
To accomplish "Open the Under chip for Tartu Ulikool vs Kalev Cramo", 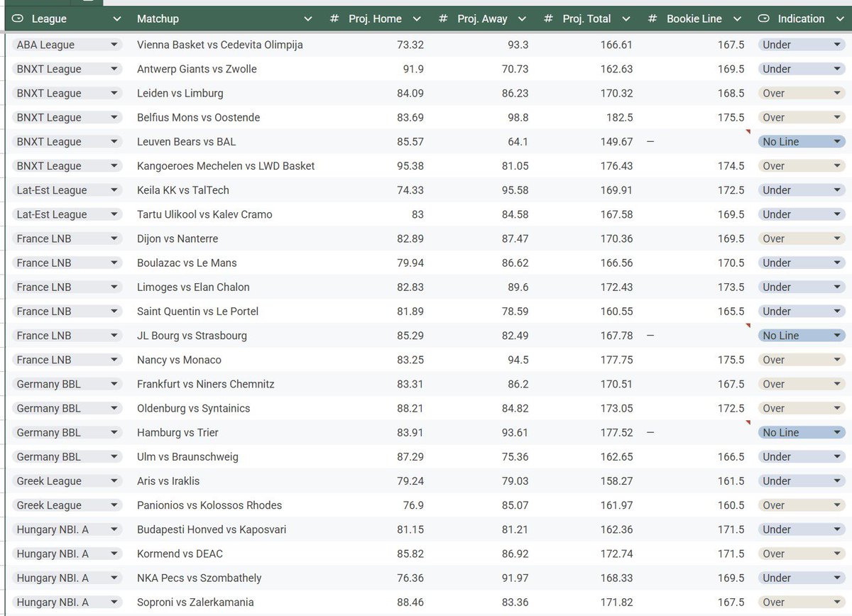I will tap(801, 214).
